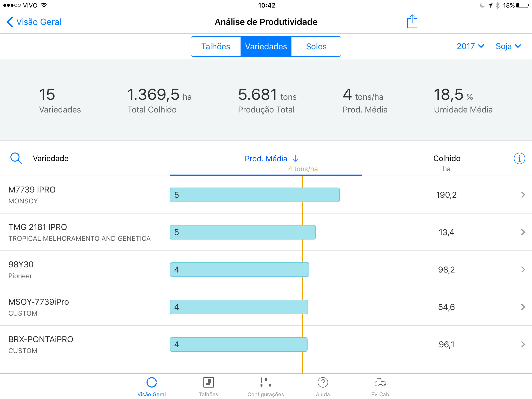Open the Visão Geral bottom tab icon
This screenshot has width=532, height=399.
coord(151,382)
